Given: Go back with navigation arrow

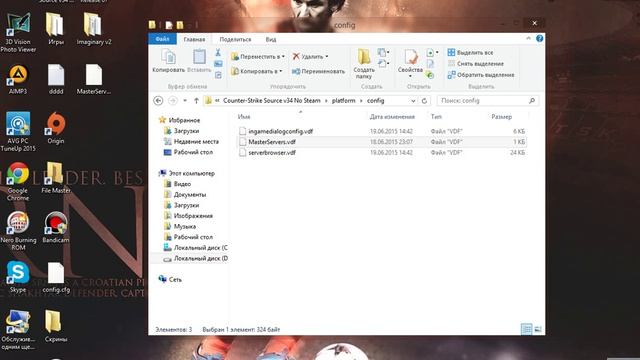Looking at the screenshot, I should 158,100.
